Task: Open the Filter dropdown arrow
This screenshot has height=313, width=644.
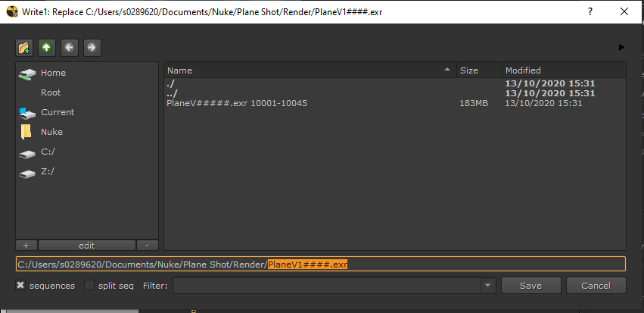Action: [x=488, y=286]
